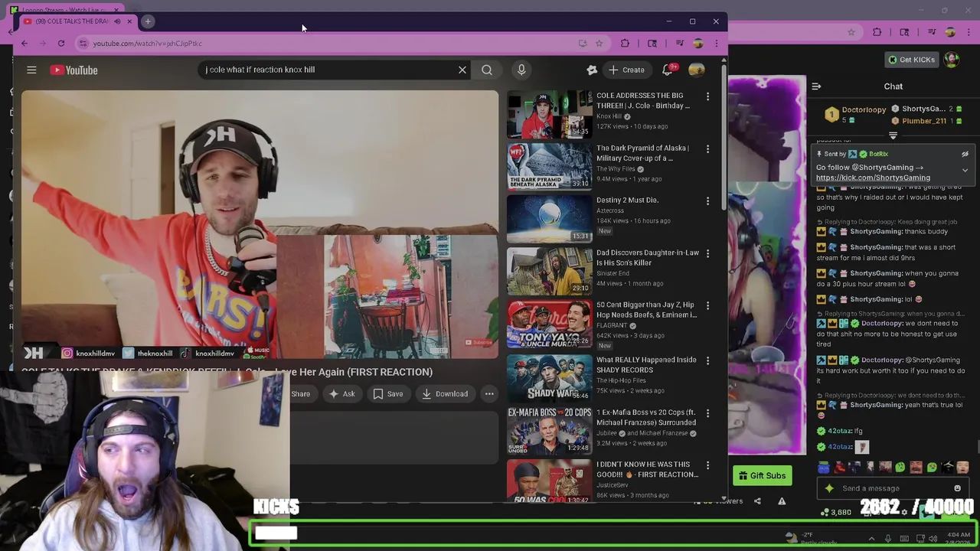This screenshot has height=551, width=980.
Task: Open COLE ADDRESSES THE BIG THREE video thumbnail
Action: (549, 114)
